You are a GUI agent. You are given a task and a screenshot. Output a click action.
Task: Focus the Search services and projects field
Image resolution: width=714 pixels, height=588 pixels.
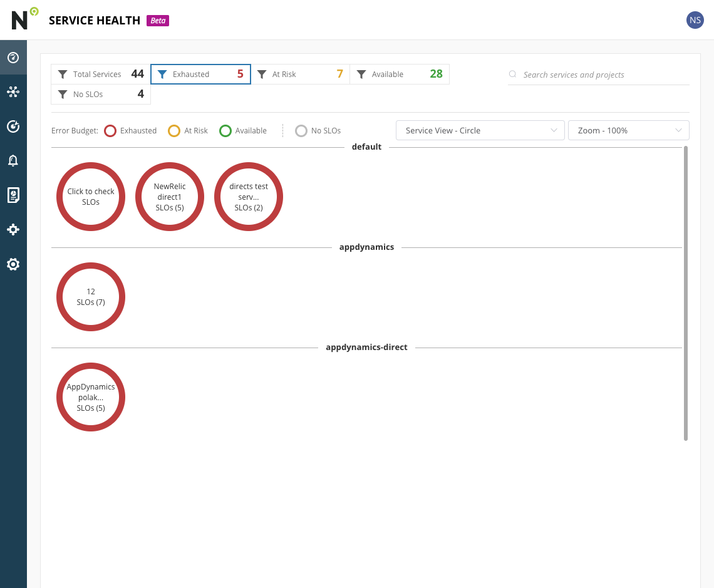click(599, 75)
